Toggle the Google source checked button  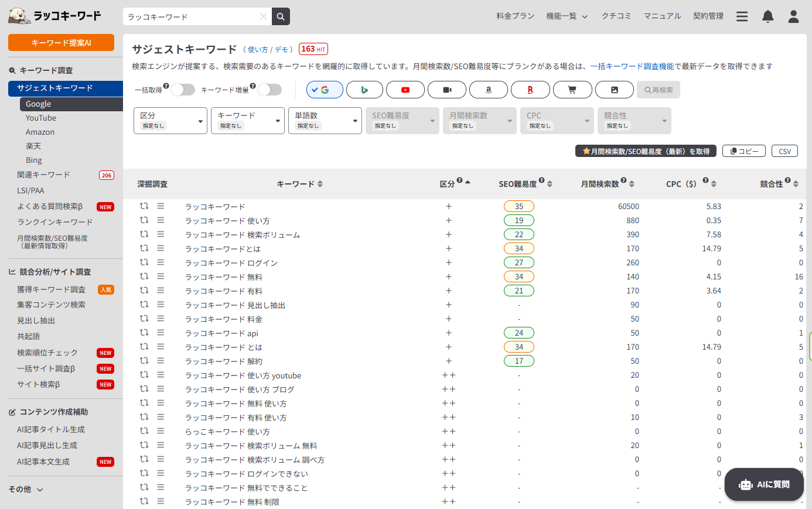coord(325,90)
